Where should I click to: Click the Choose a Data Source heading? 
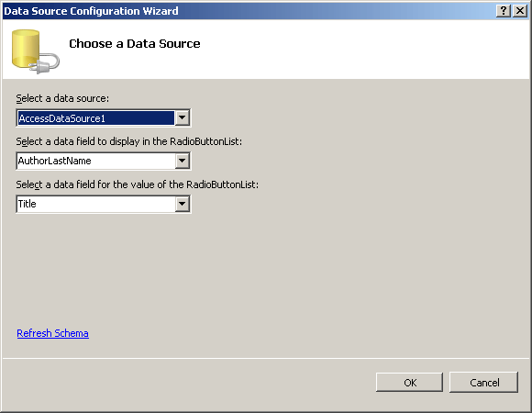(135, 44)
